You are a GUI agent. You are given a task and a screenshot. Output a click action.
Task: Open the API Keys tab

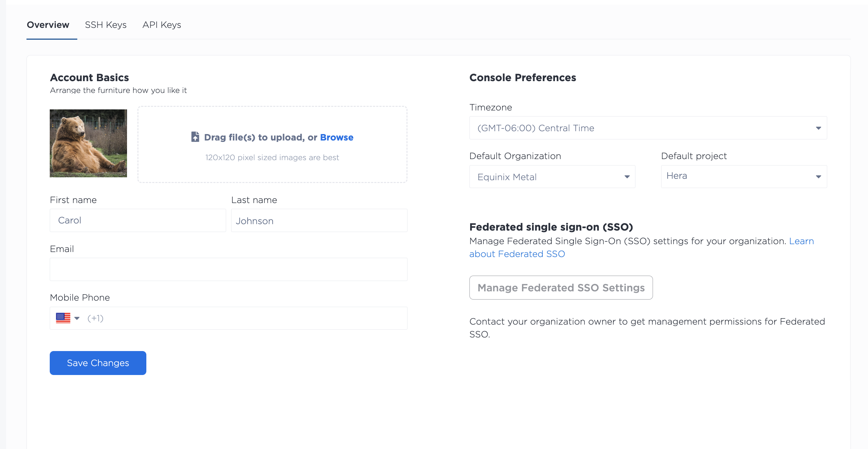162,25
